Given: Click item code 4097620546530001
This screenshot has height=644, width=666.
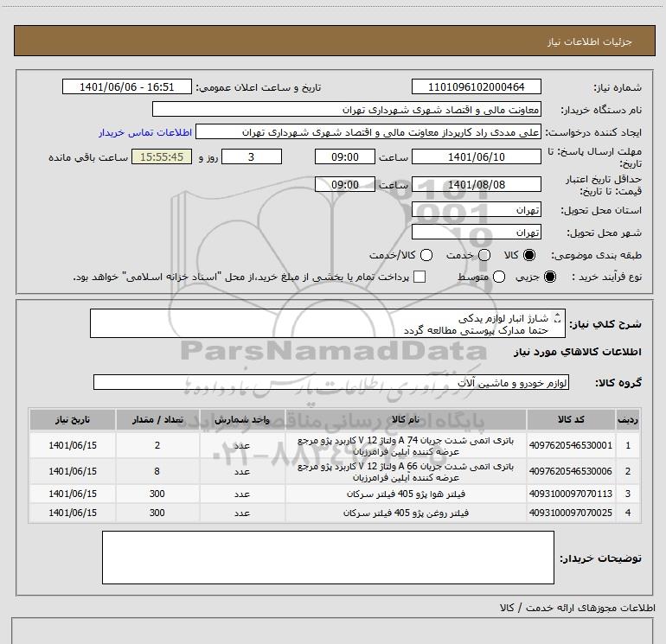Looking at the screenshot, I should coord(571,445).
